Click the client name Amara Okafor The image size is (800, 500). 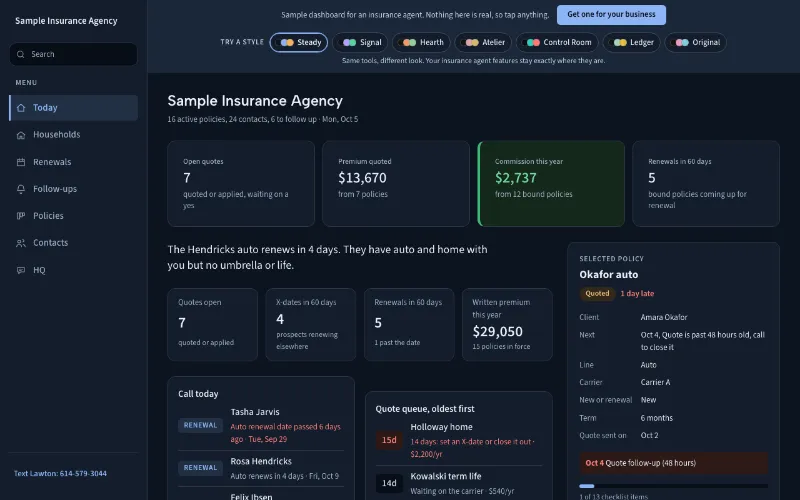[664, 317]
